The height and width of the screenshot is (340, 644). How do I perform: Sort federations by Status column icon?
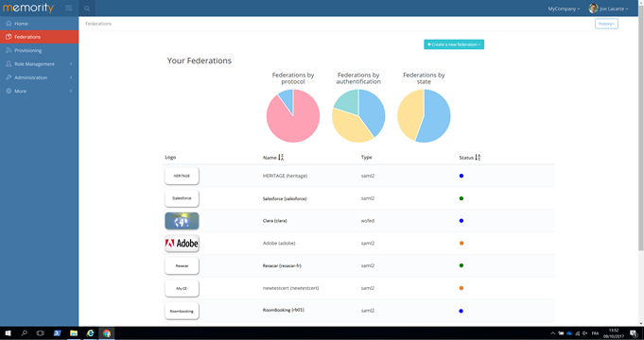click(x=478, y=157)
